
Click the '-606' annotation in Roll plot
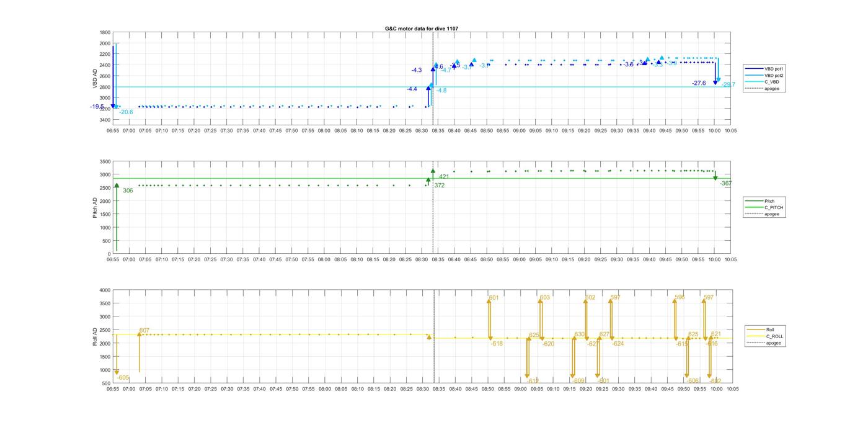693,381
